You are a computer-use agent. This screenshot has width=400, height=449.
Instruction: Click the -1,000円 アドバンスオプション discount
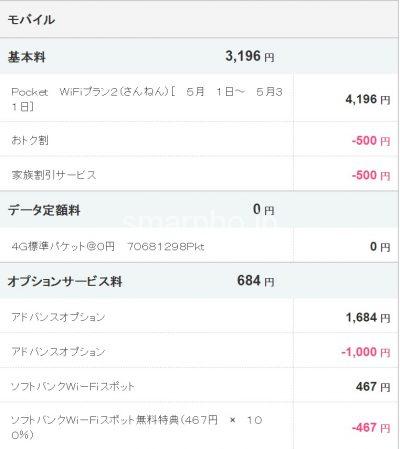pyautogui.click(x=366, y=352)
